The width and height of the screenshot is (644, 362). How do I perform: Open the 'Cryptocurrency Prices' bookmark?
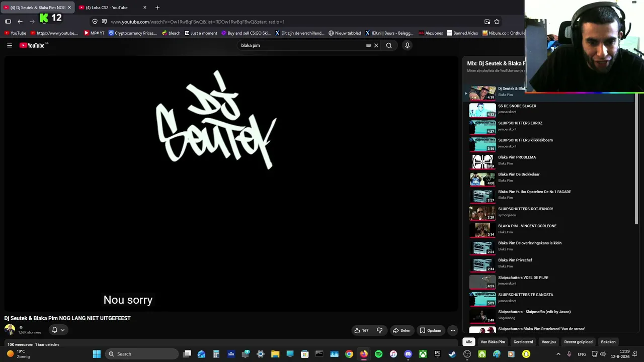pos(133,33)
